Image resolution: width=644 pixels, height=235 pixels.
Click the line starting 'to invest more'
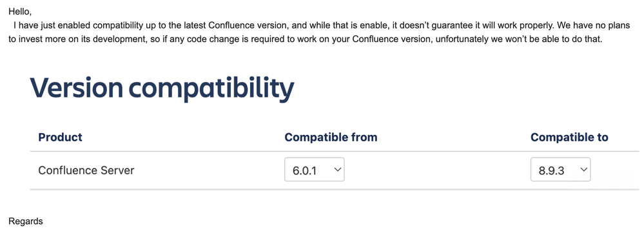[x=305, y=39]
